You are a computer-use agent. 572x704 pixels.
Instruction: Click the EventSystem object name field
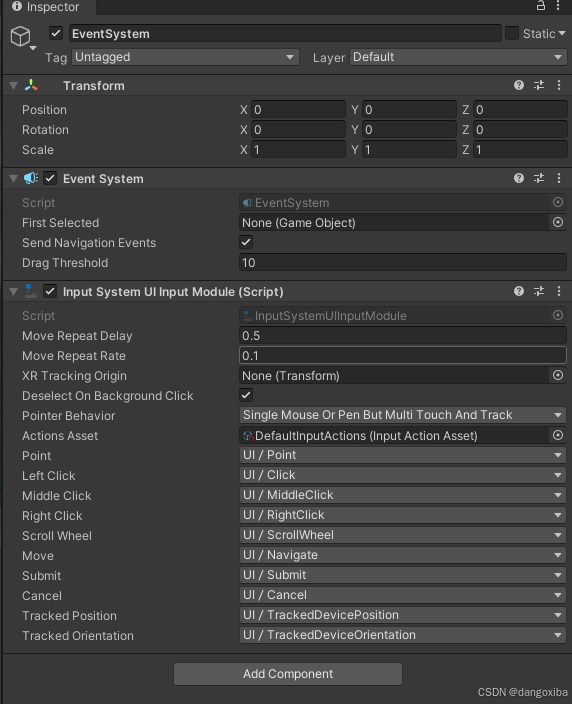tap(285, 33)
